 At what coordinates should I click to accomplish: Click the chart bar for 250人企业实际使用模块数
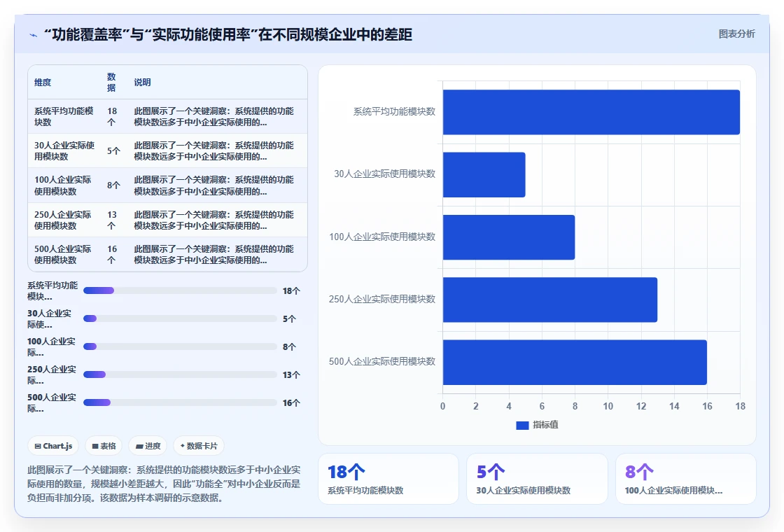pyautogui.click(x=550, y=300)
